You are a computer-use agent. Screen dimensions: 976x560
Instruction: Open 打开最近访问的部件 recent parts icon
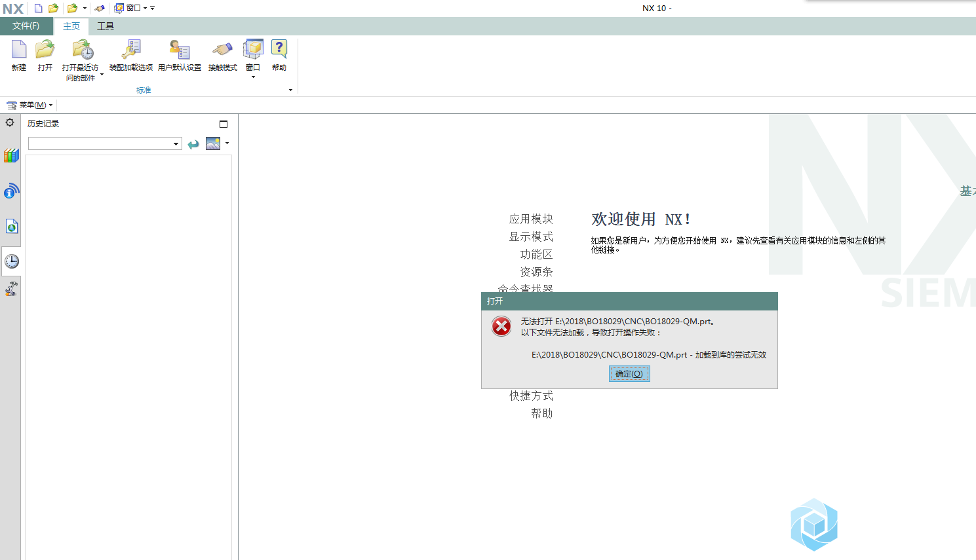click(x=82, y=49)
